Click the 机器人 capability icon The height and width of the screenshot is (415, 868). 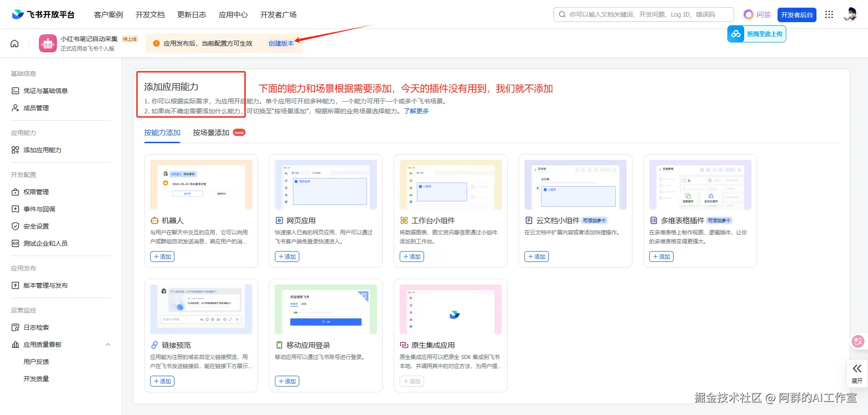(x=155, y=220)
